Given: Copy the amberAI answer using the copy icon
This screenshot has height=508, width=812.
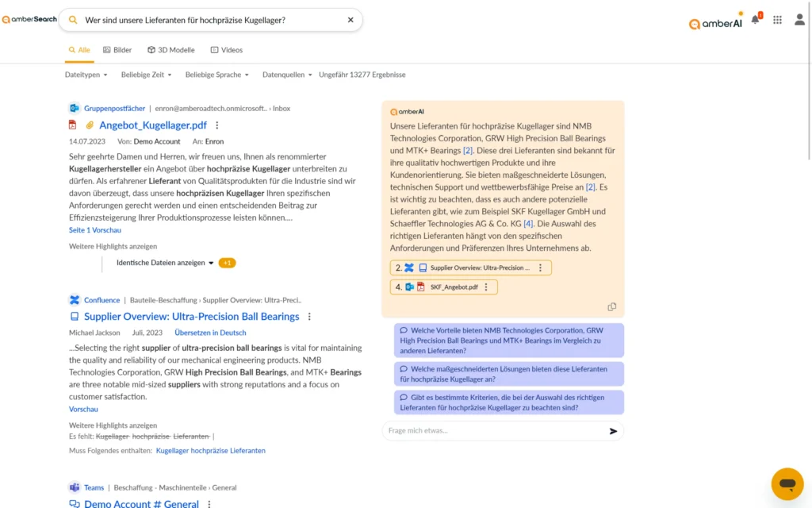Looking at the screenshot, I should [x=611, y=306].
